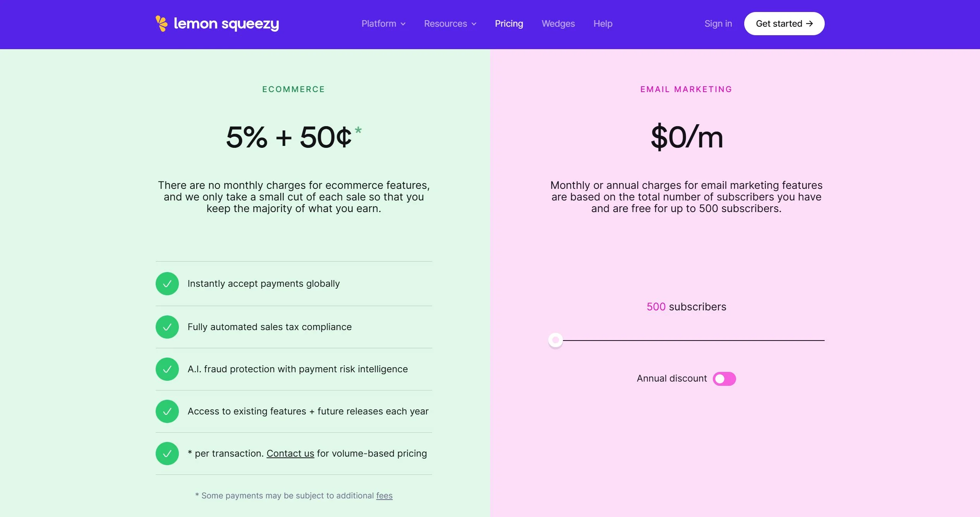
Task: Click the lemon squeezy wordmark in header
Action: (x=227, y=24)
